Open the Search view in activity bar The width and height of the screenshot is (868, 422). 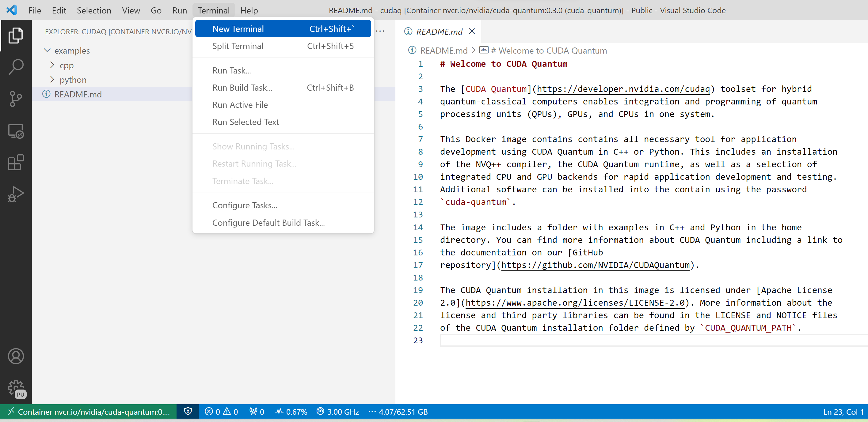click(16, 67)
